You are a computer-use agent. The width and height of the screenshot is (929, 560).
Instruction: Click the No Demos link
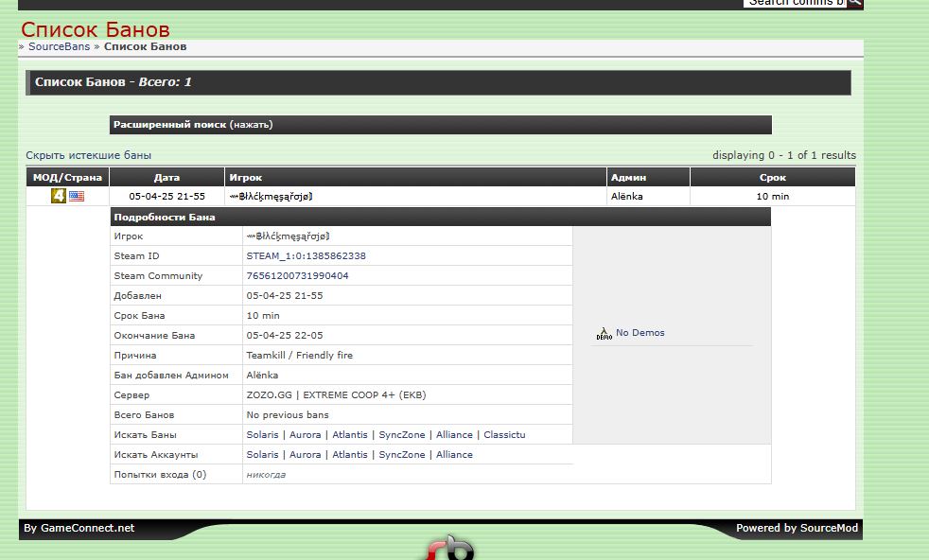[640, 333]
